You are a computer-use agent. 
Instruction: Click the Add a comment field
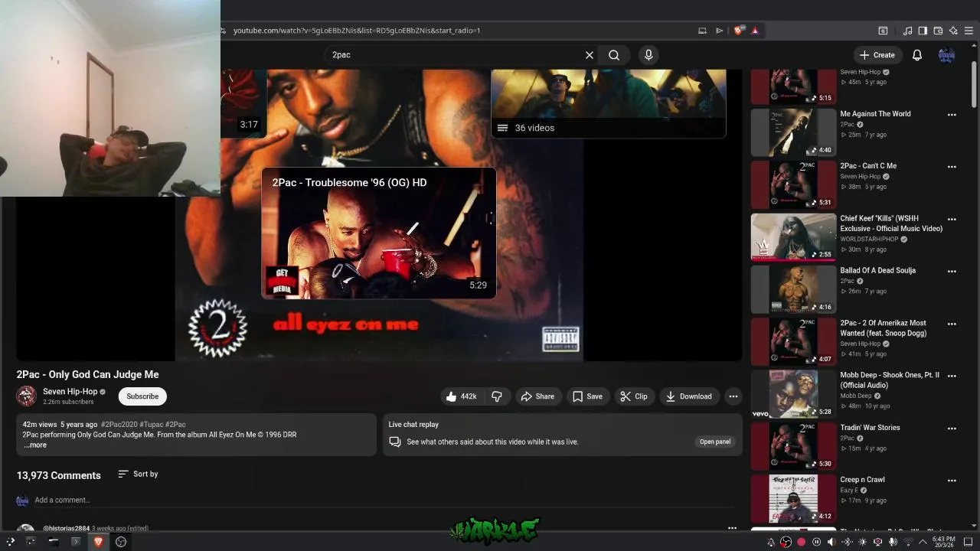[x=383, y=500]
